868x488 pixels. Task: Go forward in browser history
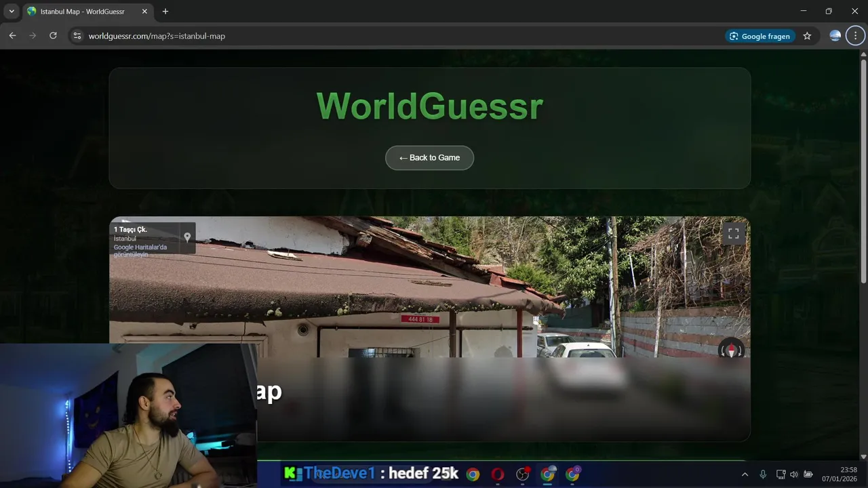pos(33,36)
